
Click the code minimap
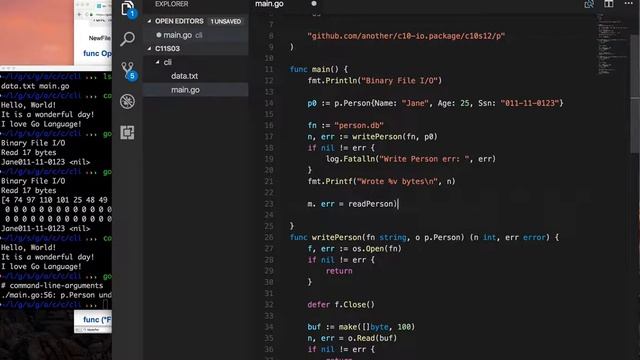[x=612, y=44]
